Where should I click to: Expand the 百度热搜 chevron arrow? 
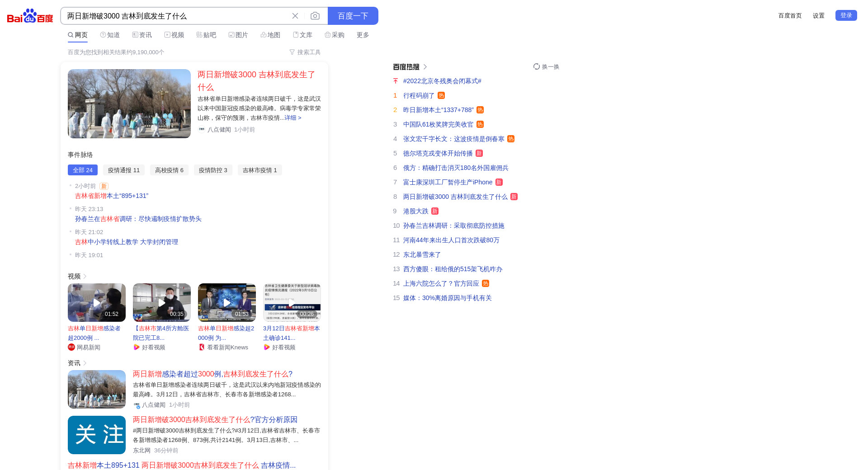coord(425,67)
